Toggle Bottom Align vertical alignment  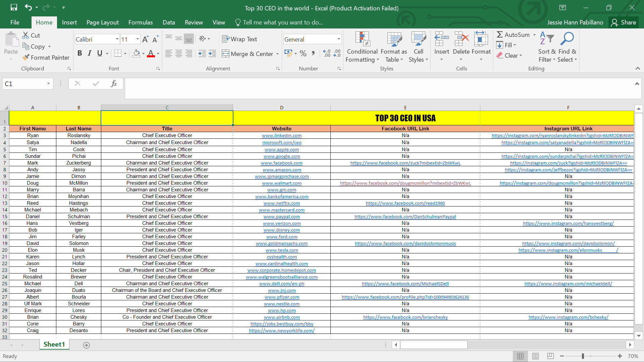point(189,39)
